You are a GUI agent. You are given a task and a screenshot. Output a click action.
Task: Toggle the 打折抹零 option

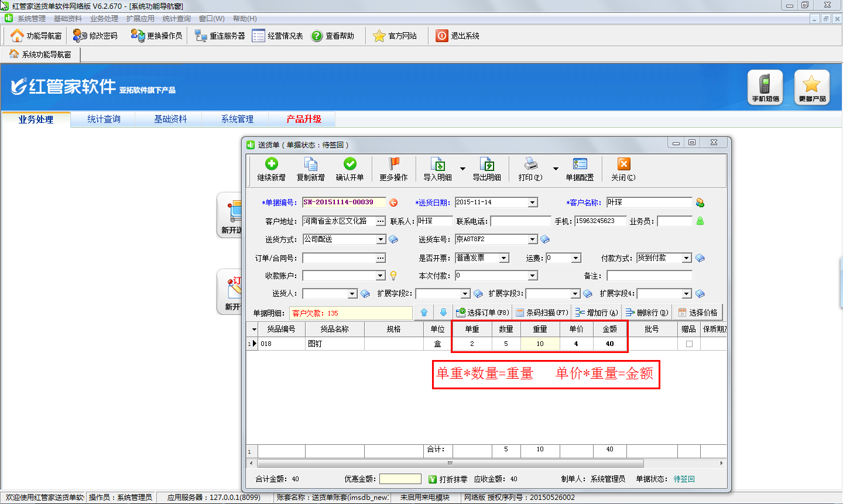pos(433,479)
